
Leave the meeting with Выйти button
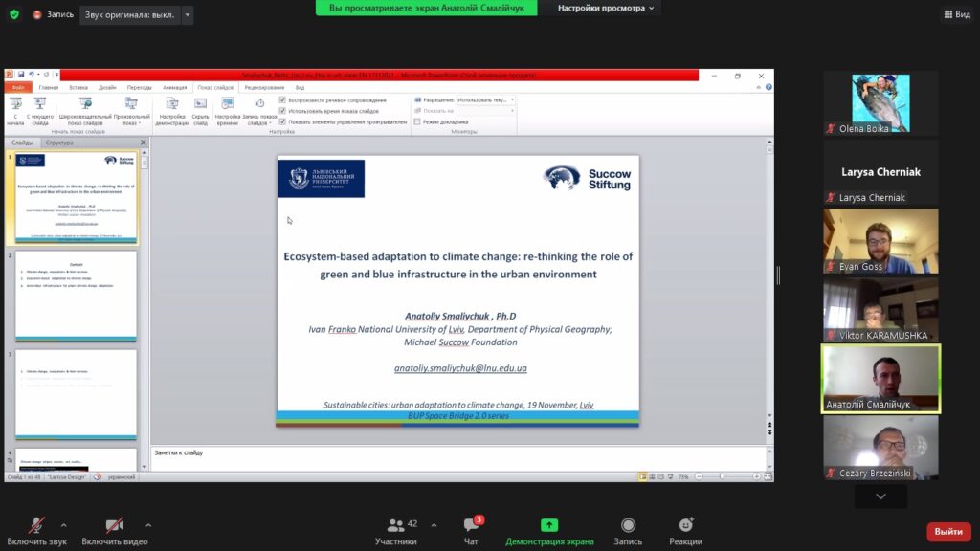(x=947, y=532)
